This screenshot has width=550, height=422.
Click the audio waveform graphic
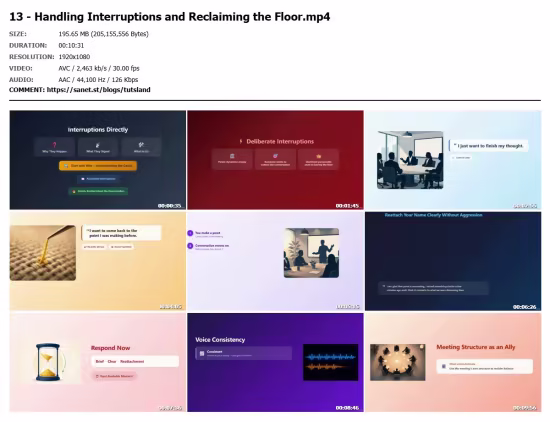click(330, 362)
